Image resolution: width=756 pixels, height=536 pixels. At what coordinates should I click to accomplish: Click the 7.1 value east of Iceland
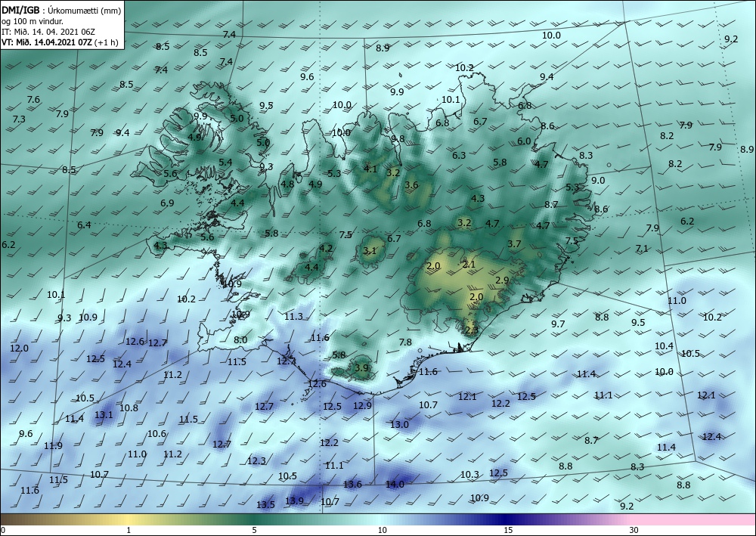(x=642, y=248)
